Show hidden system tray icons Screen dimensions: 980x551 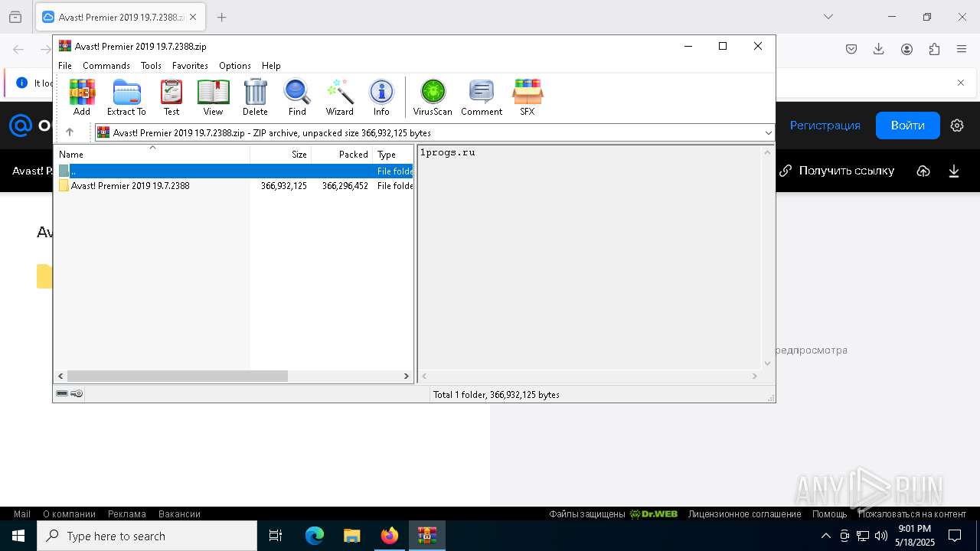coord(825,536)
